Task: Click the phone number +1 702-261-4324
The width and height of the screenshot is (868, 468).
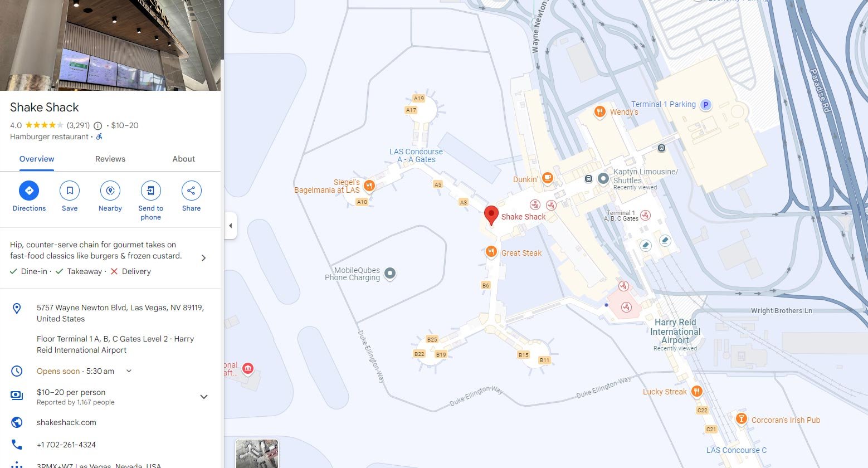Action: 66,445
